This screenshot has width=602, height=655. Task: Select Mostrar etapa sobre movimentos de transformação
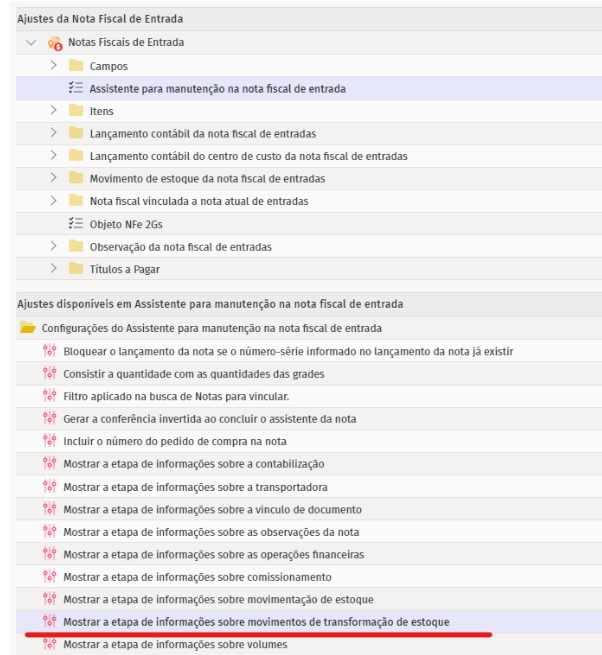(256, 622)
